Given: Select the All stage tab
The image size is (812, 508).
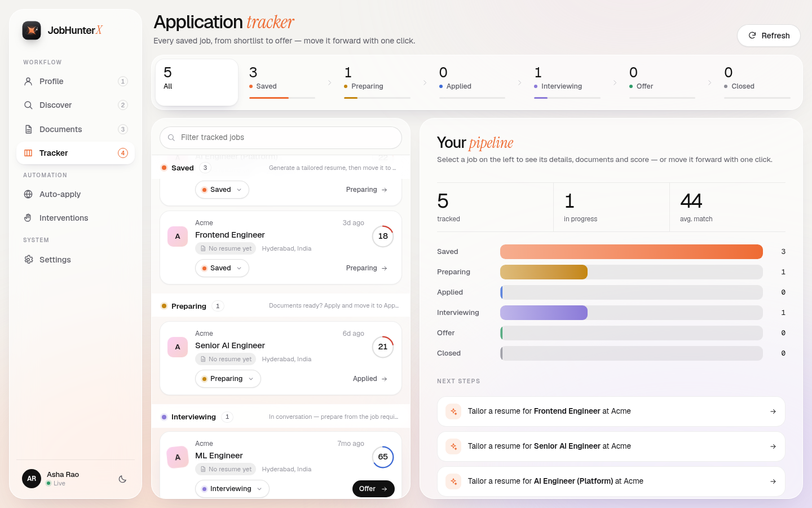Looking at the screenshot, I should point(197,82).
